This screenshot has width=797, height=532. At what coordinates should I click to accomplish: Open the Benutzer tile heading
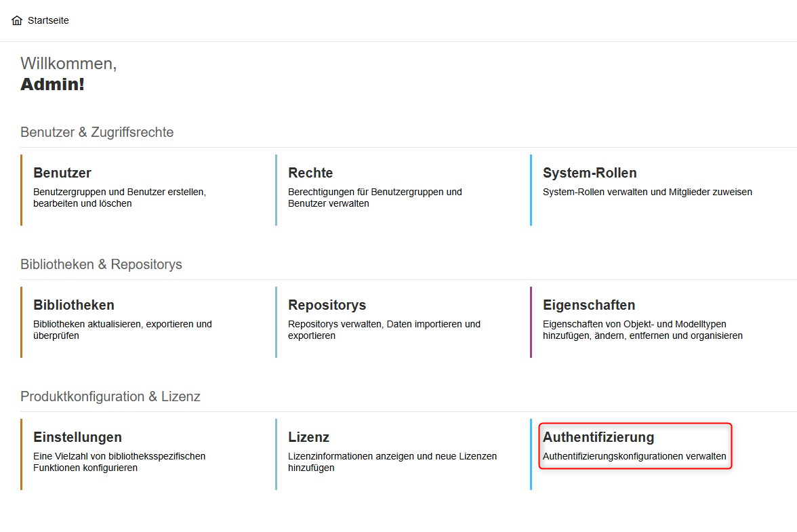tap(62, 173)
